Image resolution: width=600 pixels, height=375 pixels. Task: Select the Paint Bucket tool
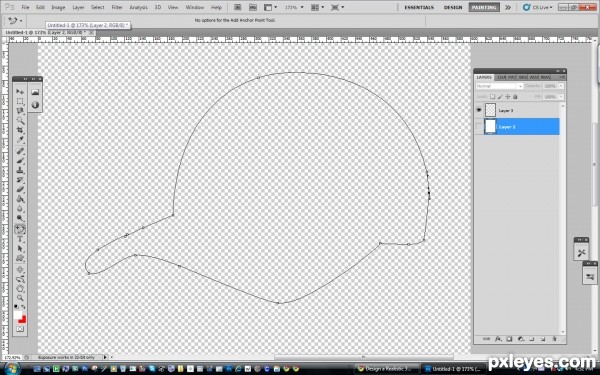(20, 199)
